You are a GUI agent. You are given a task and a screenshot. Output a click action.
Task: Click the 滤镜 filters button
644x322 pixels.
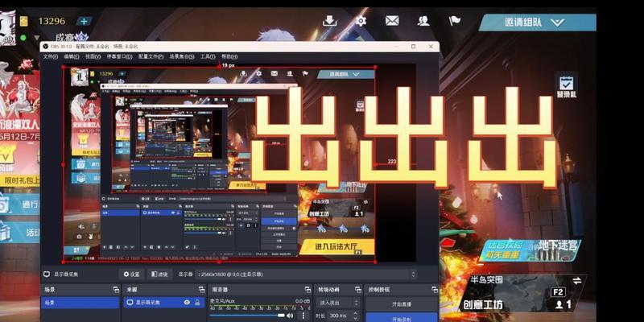pos(159,274)
